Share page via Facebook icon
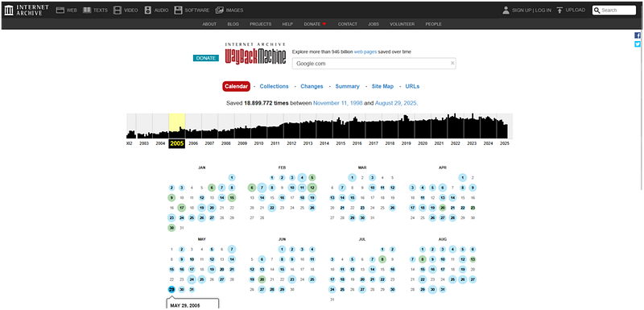This screenshot has width=644, height=310. [638, 35]
